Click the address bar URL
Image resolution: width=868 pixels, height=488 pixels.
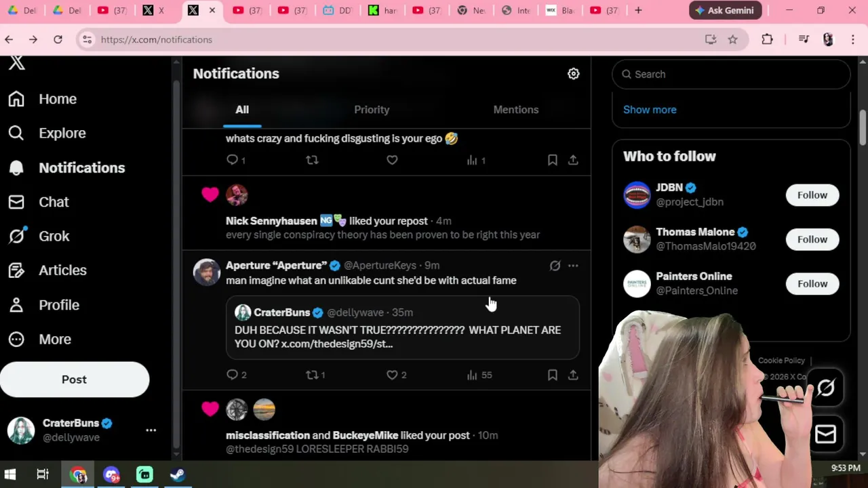[x=157, y=39]
